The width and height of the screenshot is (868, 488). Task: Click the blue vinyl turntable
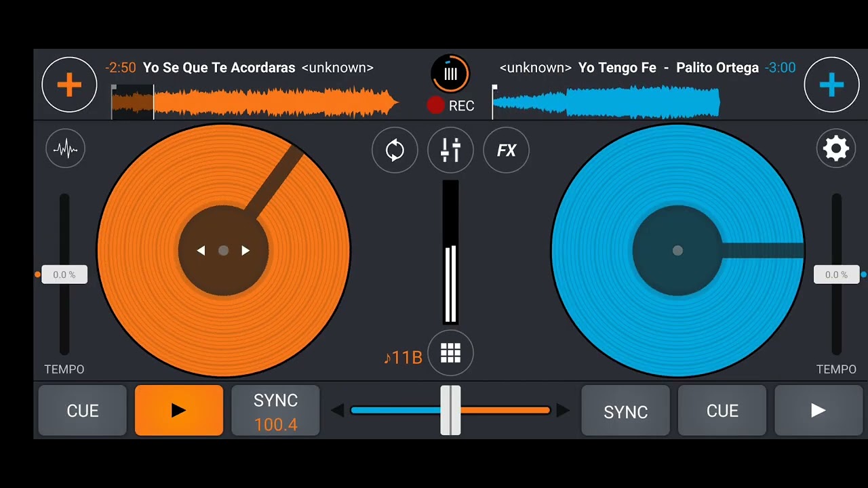pos(677,251)
